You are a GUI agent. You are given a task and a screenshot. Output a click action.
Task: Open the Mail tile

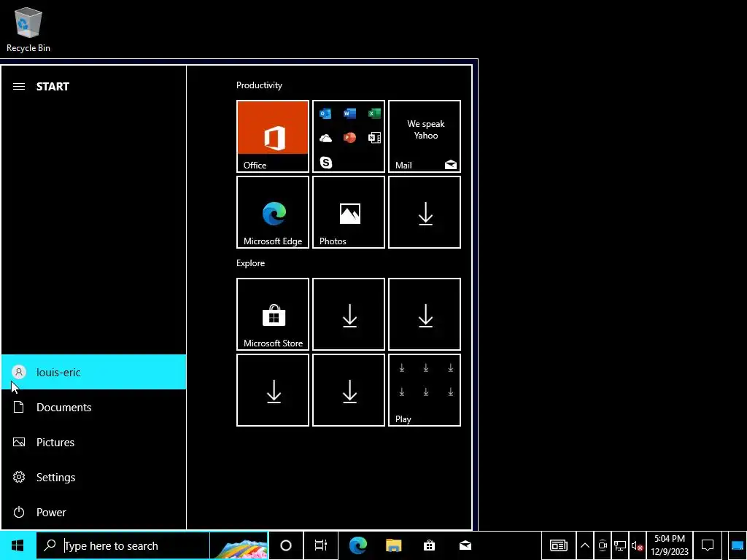[425, 136]
